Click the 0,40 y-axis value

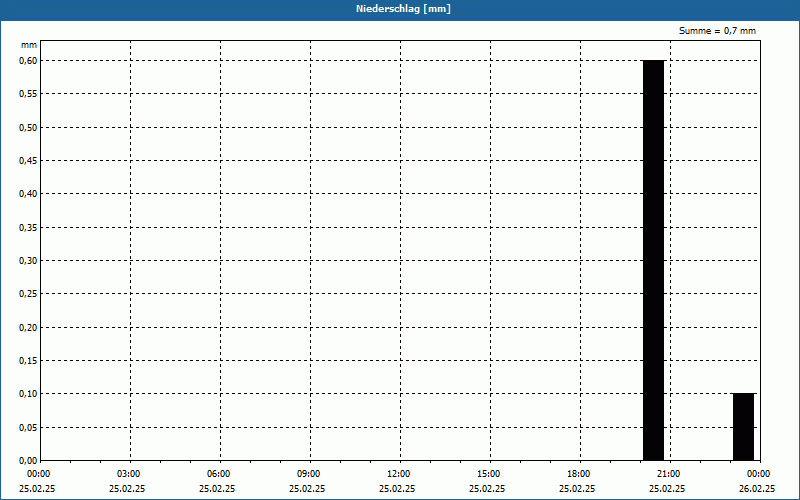tap(28, 194)
